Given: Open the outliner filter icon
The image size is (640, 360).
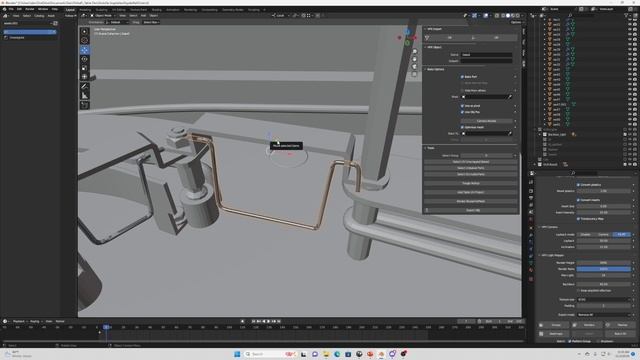Looking at the screenshot, I should pos(627,16).
